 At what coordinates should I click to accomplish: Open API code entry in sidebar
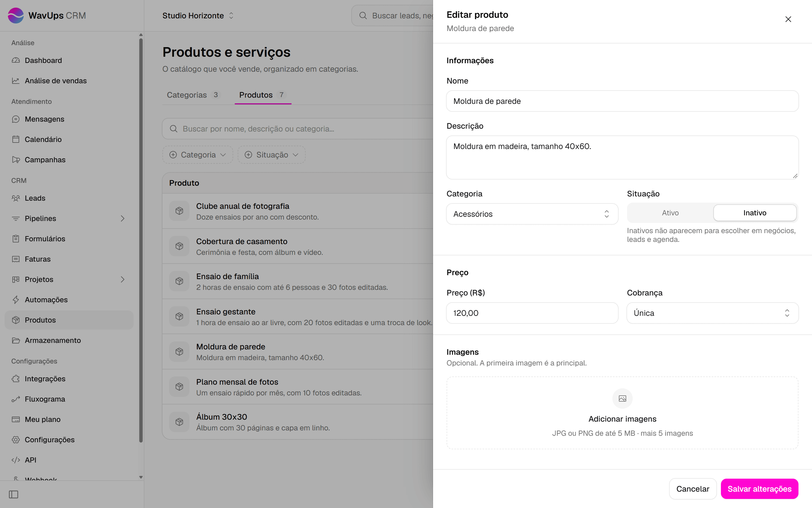(x=69, y=460)
